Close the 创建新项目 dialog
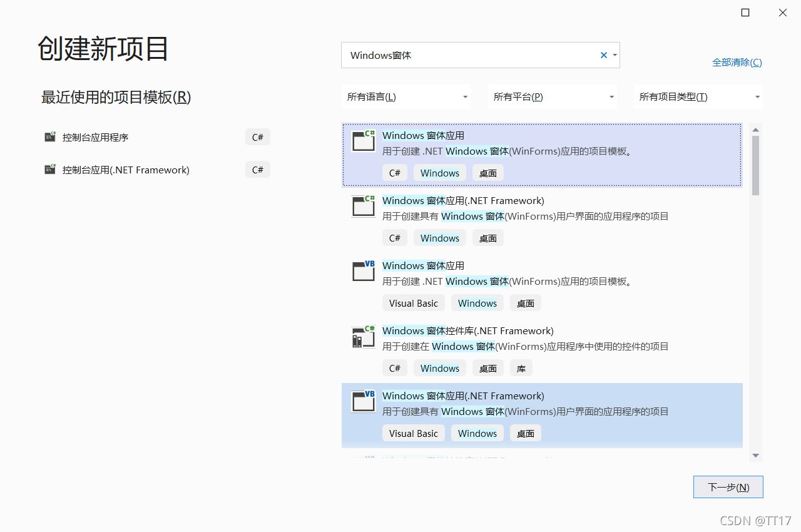 point(783,13)
